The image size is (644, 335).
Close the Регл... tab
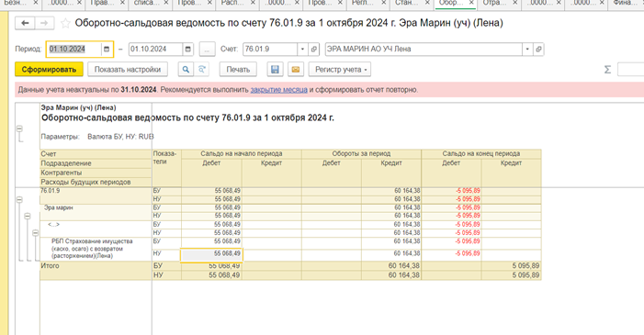coord(383,3)
